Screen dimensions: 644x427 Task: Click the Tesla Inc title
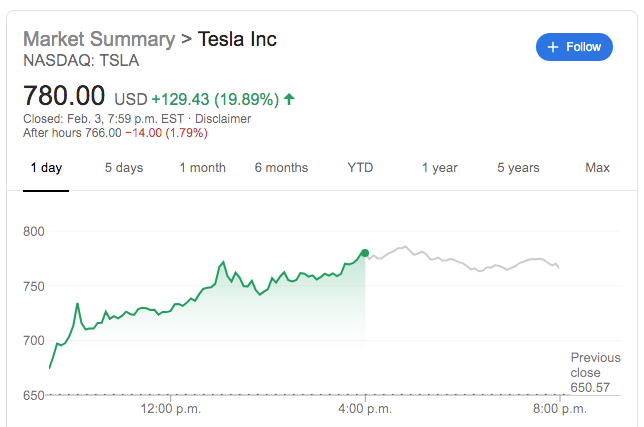point(238,40)
